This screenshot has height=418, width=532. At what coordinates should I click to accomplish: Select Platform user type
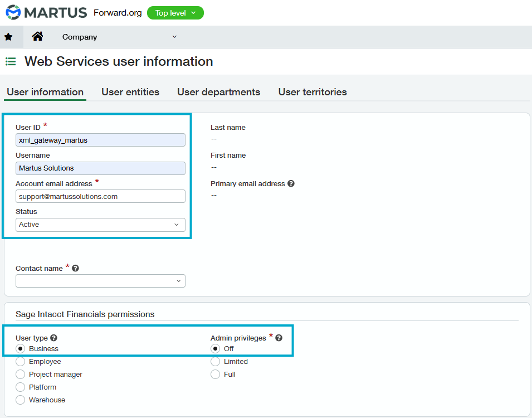click(x=21, y=387)
